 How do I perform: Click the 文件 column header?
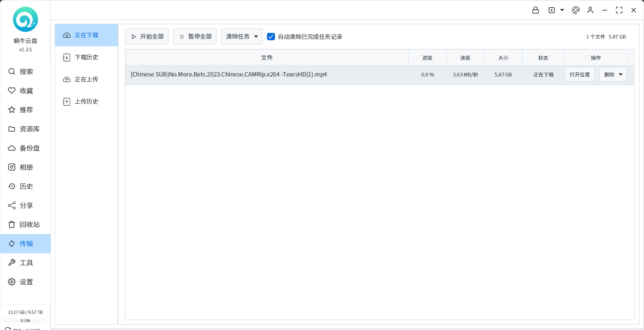click(x=267, y=58)
